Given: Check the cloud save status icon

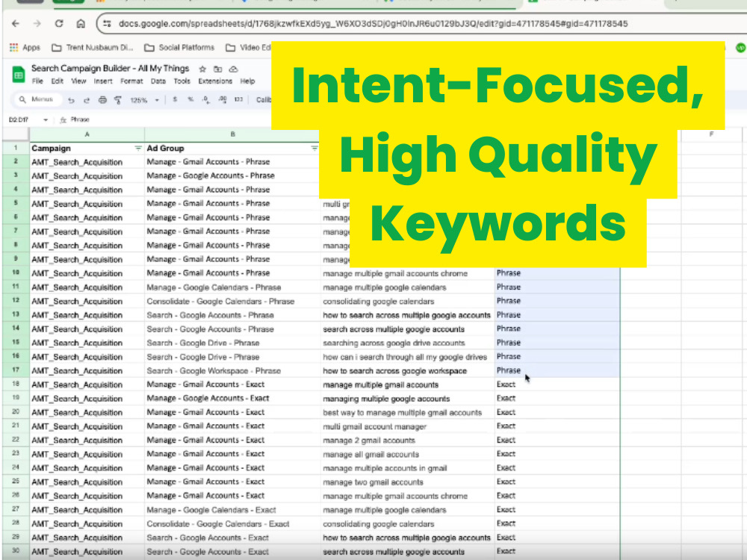Looking at the screenshot, I should tap(233, 69).
